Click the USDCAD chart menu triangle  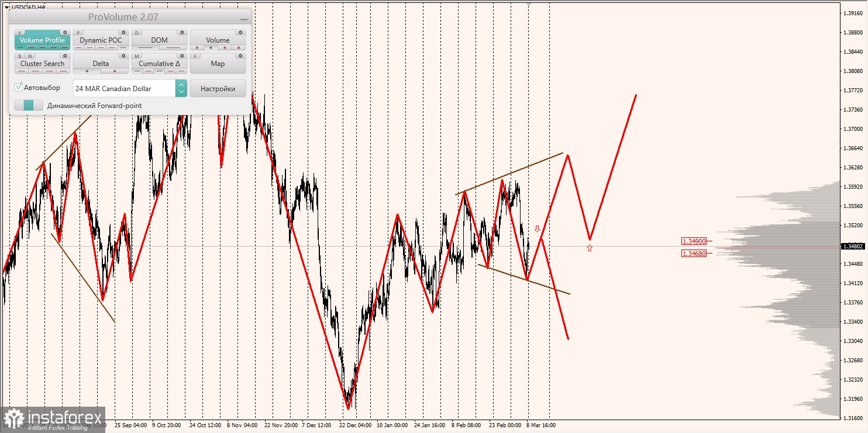[x=6, y=7]
